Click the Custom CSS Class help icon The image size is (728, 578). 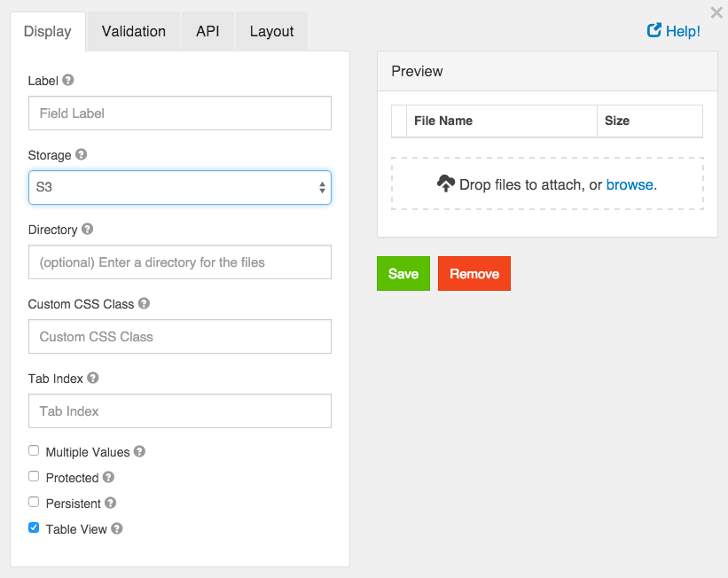(144, 303)
